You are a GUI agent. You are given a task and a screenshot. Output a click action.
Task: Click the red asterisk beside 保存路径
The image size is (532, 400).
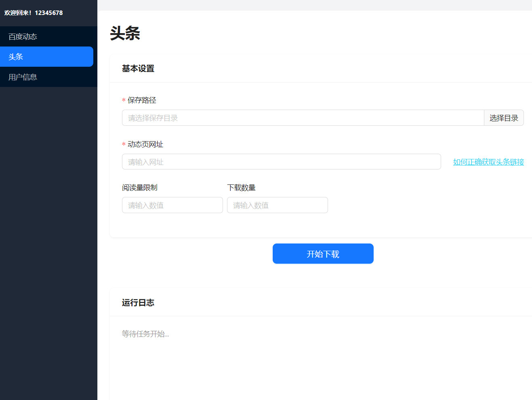pyautogui.click(x=123, y=100)
